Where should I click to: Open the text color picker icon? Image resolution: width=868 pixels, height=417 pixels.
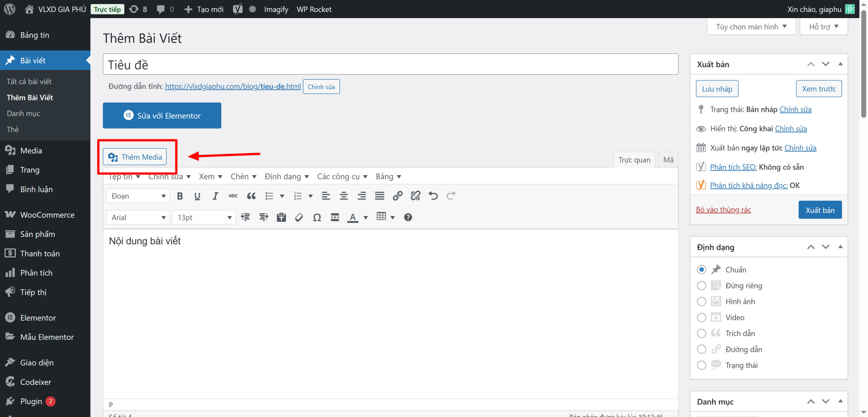pos(353,217)
